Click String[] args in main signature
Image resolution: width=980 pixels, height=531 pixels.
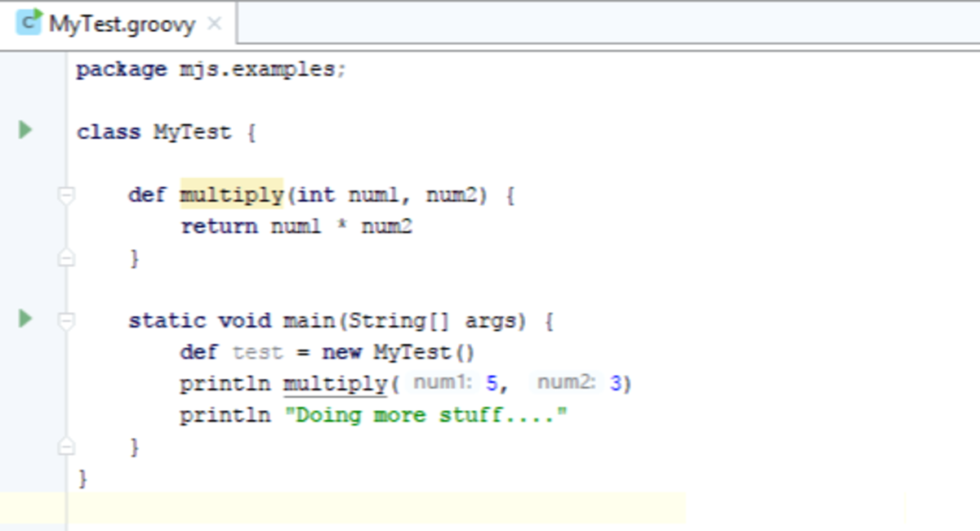point(433,321)
